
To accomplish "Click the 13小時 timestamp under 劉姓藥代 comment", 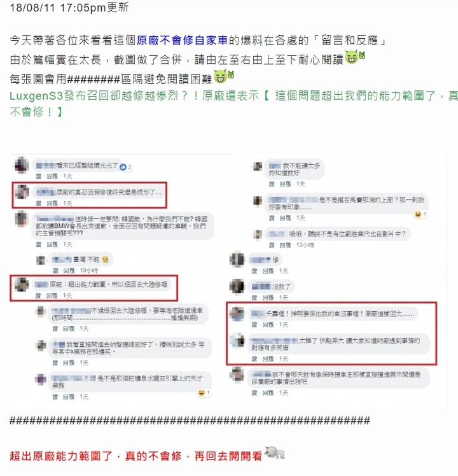I will 305,245.
